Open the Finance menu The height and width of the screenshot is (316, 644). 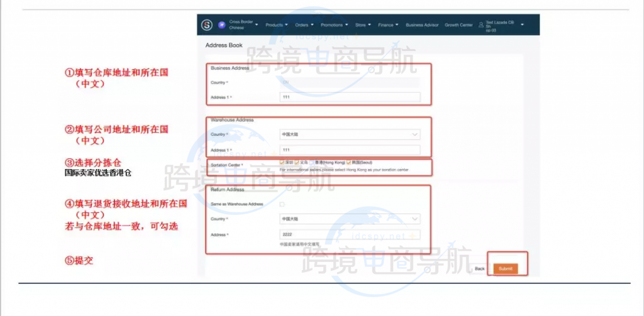pyautogui.click(x=387, y=25)
